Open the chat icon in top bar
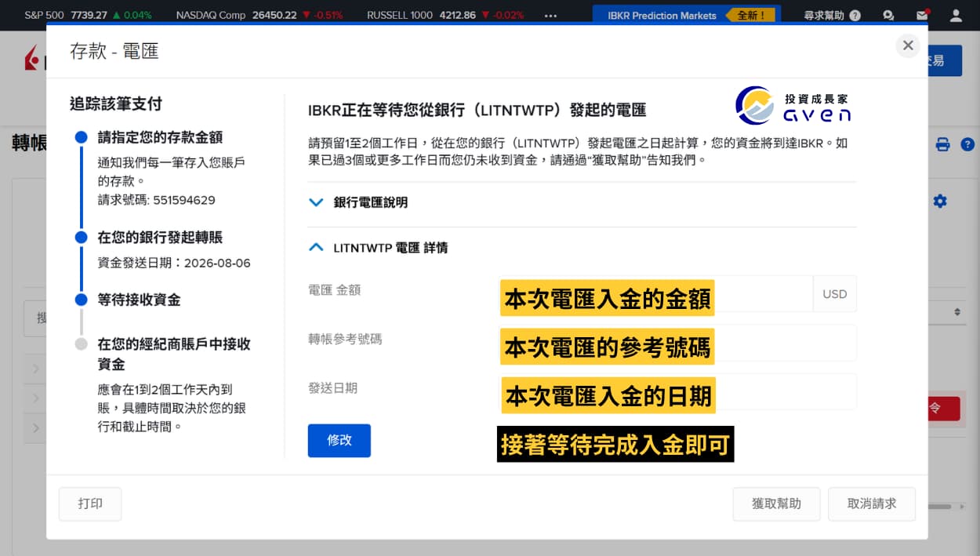 point(887,15)
